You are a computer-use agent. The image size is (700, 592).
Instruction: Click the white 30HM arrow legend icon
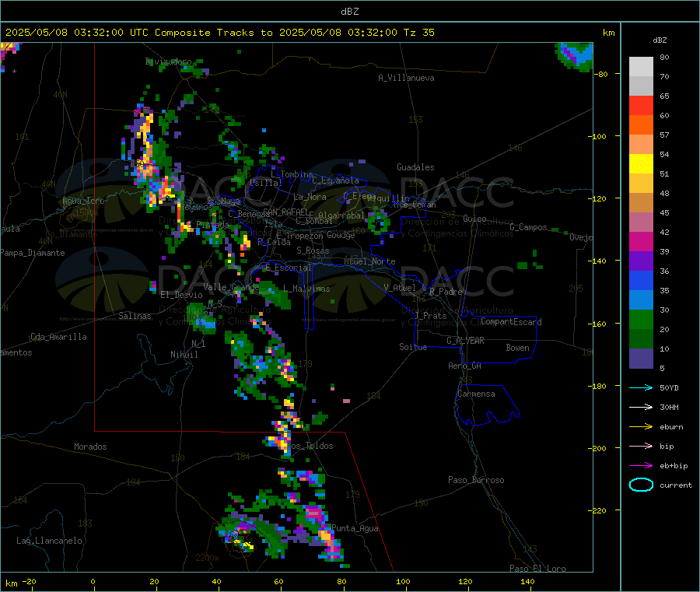coord(641,407)
